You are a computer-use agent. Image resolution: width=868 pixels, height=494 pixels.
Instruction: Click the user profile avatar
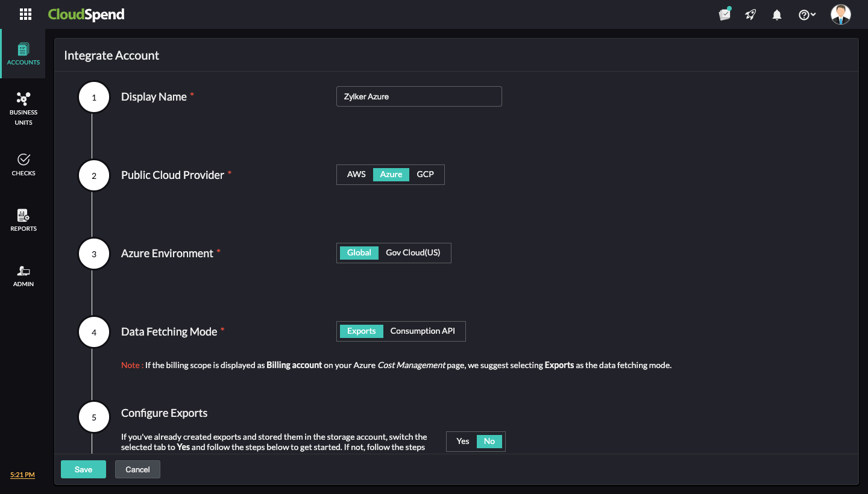840,14
